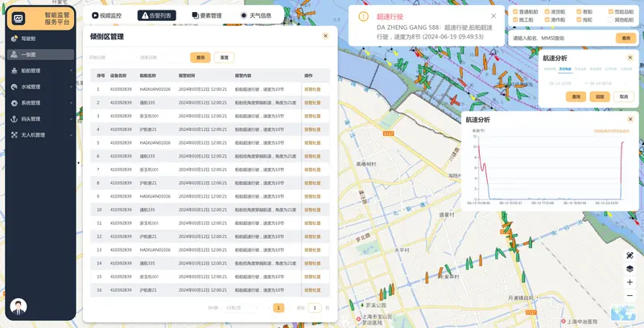The width and height of the screenshot is (644, 328).
Task: Expand the 系统管理 submenu arrow
Action: [x=71, y=103]
